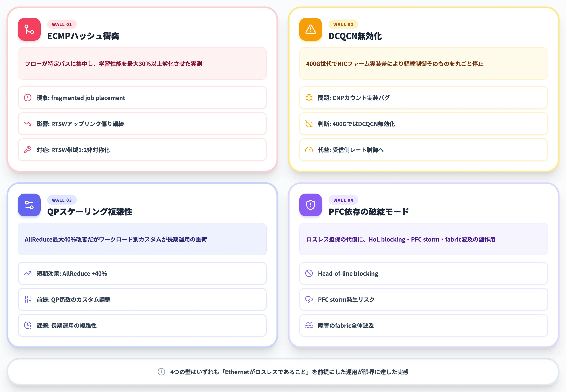Select the 前提: QP係数のカスタム調整 row
566x392 pixels.
[142, 299]
